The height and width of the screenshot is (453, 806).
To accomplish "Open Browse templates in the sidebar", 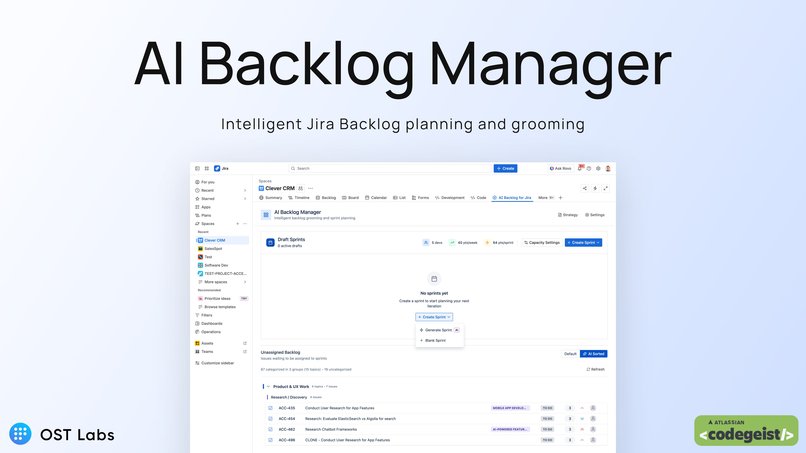I will coord(222,307).
